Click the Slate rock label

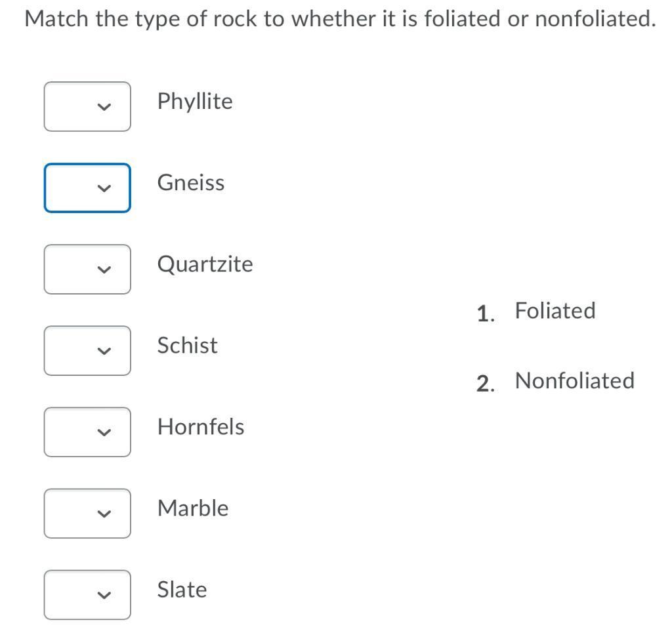pos(182,590)
